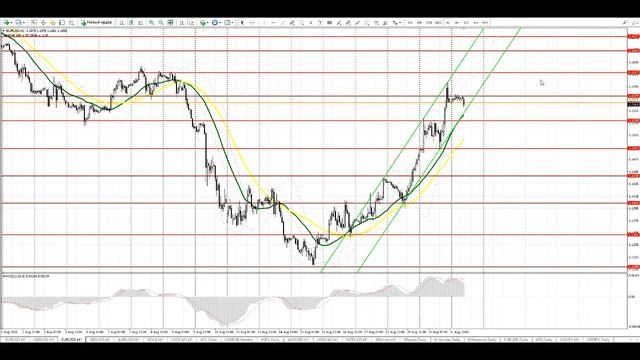Open the Templates icon
This screenshot has width=640, height=360.
[227, 22]
